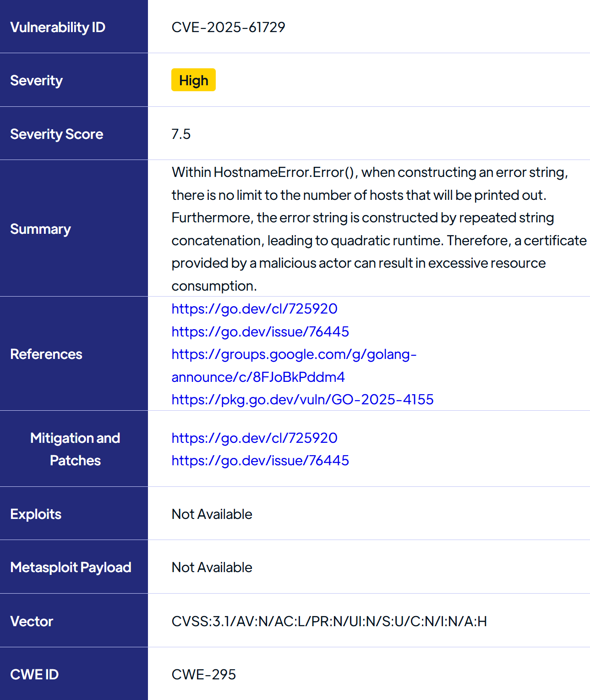This screenshot has width=590, height=700.
Task: Click the CVSS:3.1 vector string
Action: [329, 621]
